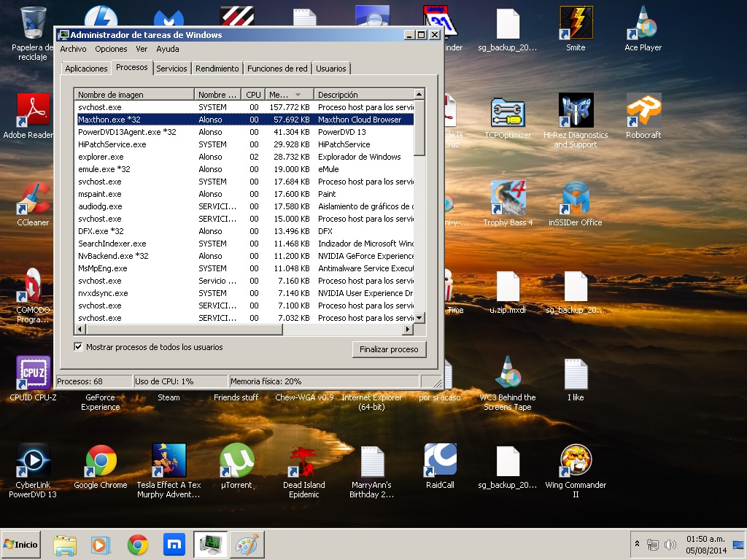
Task: Switch to the Aplicaciones tab
Action: [x=86, y=69]
